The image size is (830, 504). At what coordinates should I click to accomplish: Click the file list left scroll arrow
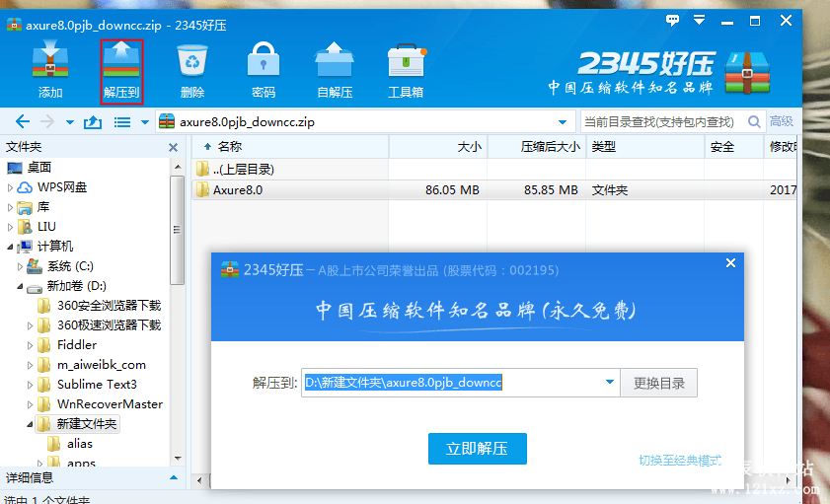199,480
